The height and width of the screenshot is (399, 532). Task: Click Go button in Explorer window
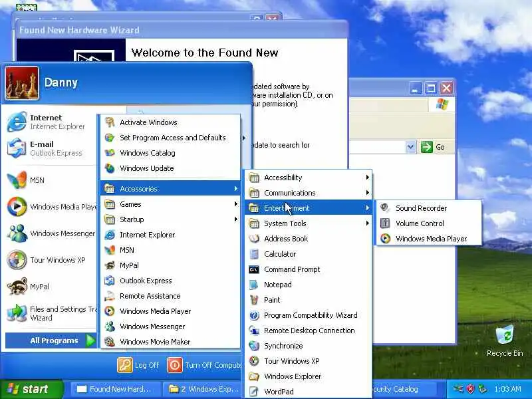pos(433,147)
